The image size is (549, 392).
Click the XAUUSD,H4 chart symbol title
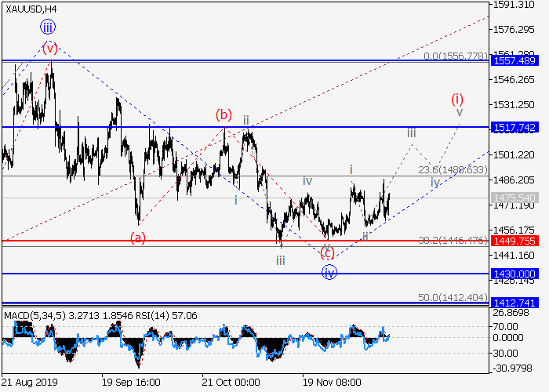[x=30, y=8]
